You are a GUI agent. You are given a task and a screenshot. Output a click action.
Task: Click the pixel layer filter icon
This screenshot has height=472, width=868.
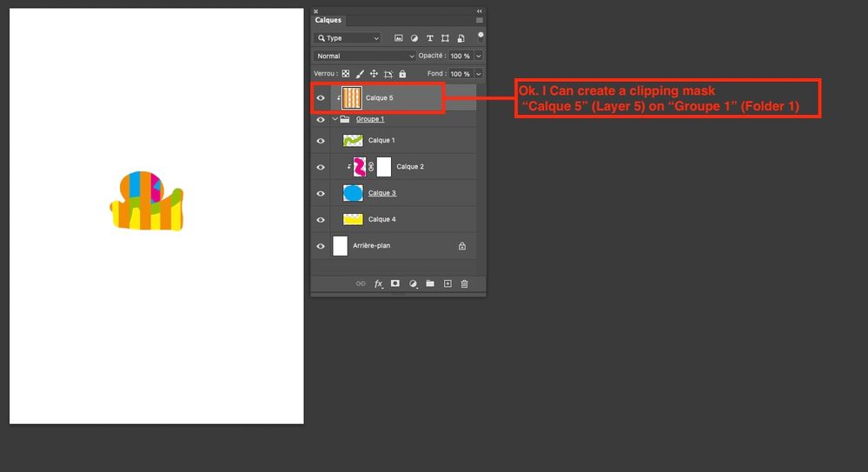399,38
